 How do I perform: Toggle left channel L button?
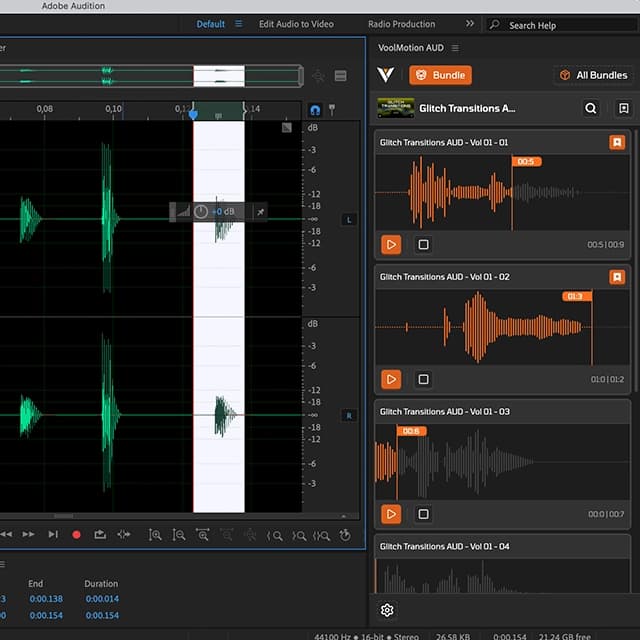point(349,220)
